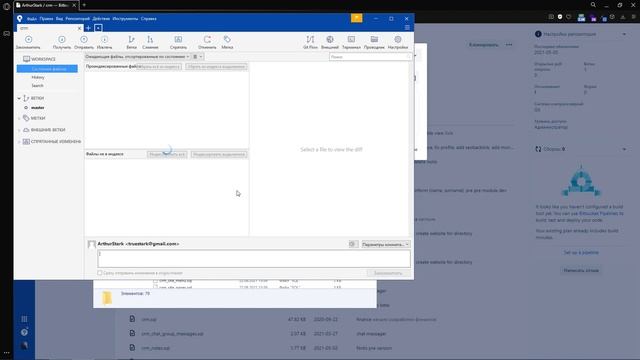The width and height of the screenshot is (640, 360).
Task: Expand the ВНЕШНИЕ ВЕТКИ remotes section
Action: [x=19, y=130]
